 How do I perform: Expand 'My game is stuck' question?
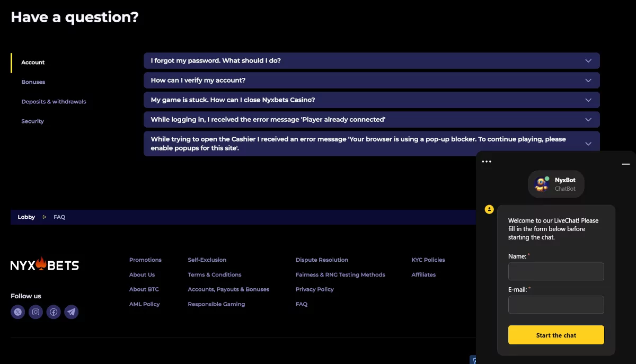(x=372, y=100)
